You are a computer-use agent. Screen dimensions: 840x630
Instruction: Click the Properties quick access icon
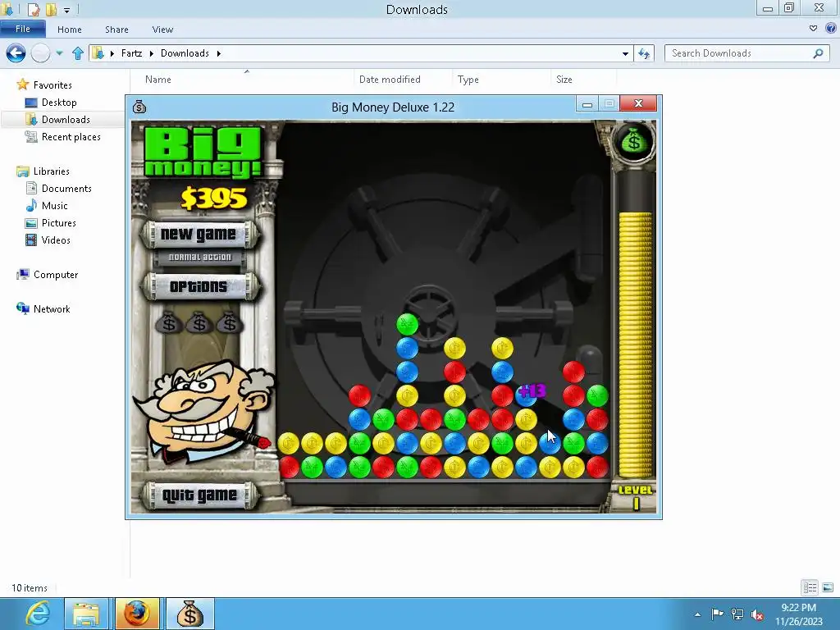click(34, 9)
